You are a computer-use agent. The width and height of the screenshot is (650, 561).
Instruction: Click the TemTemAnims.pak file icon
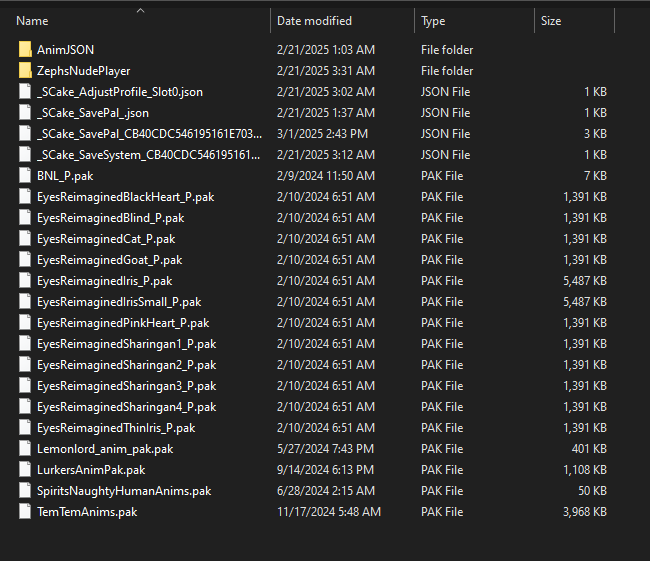click(x=25, y=512)
